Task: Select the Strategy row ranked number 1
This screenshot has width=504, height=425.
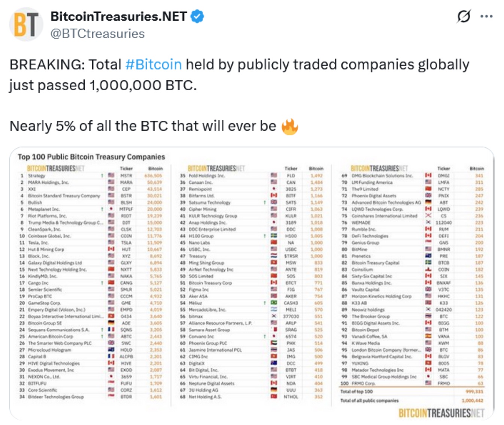Action: (91, 175)
